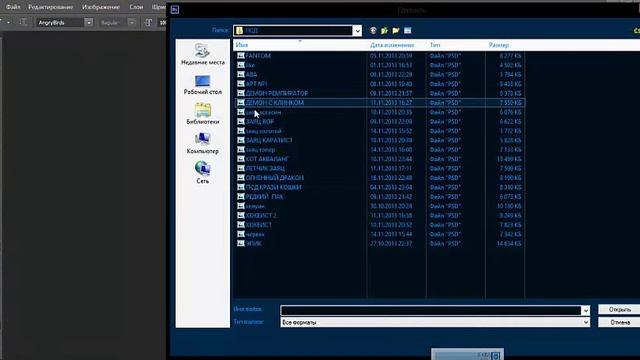Select the РЕДКИЙ ПАК file
The image size is (640, 360).
(x=264, y=196)
